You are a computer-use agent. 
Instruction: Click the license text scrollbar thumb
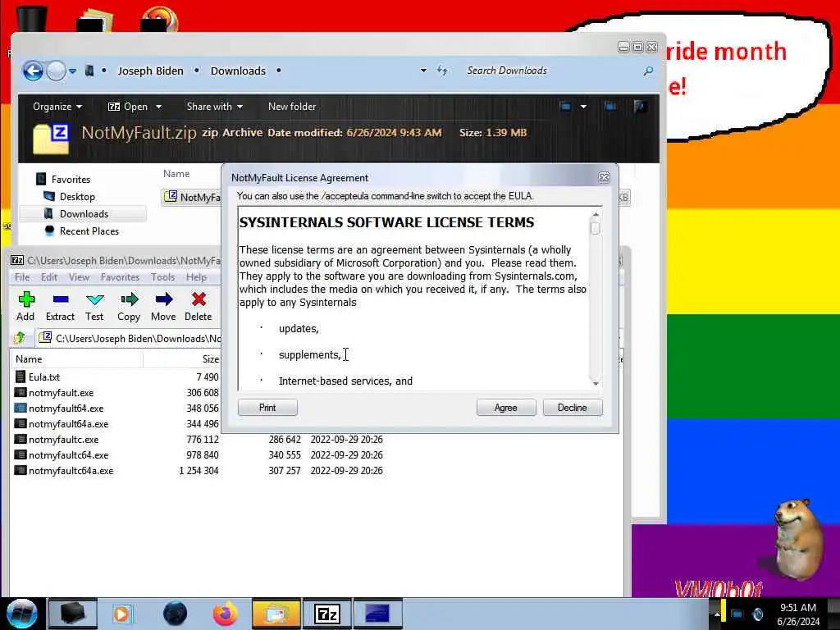click(x=596, y=228)
